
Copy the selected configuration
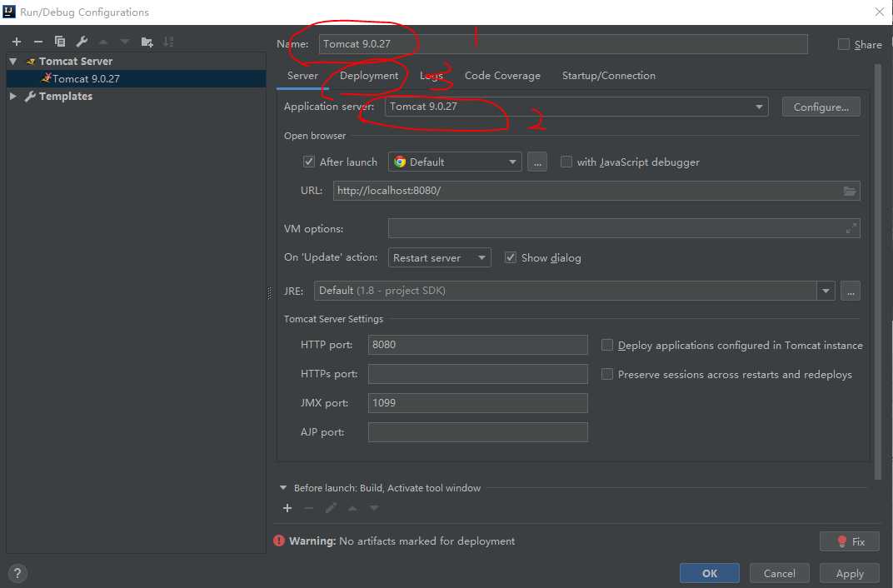click(60, 42)
